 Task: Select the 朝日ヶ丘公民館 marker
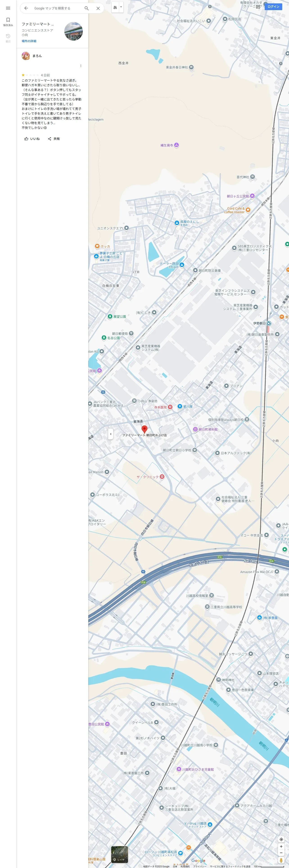[x=252, y=196]
